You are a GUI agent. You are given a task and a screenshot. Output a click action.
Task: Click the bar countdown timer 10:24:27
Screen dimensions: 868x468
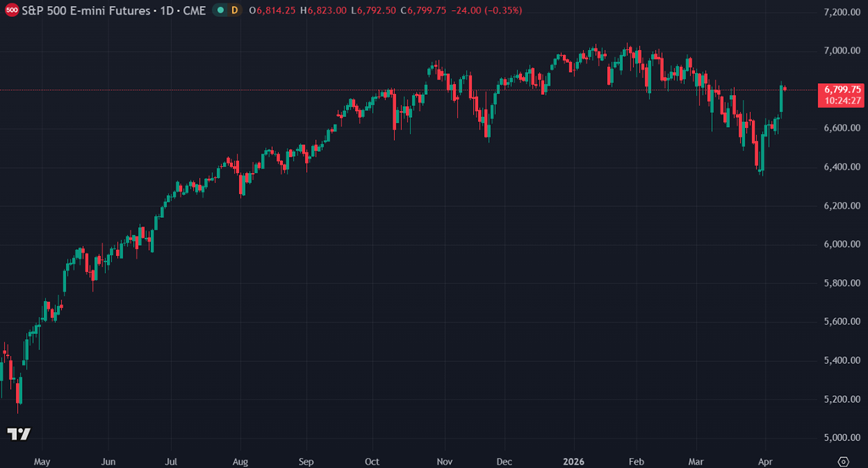840,100
